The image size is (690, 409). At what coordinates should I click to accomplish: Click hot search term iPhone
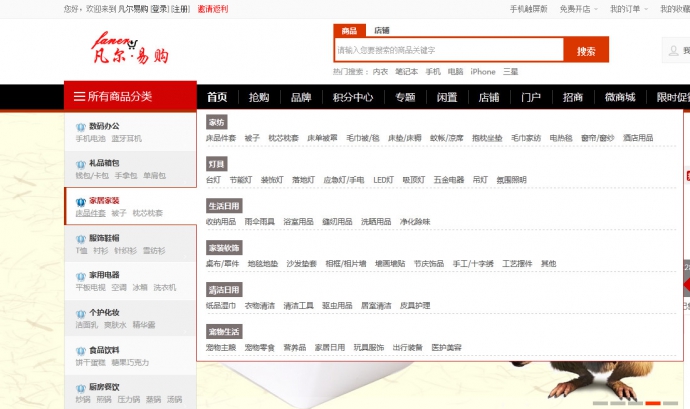[x=483, y=71]
